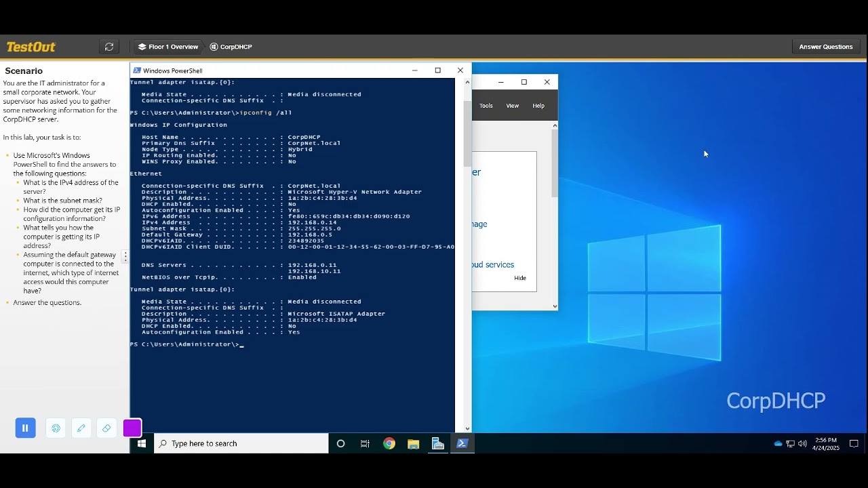Minimize the Windows PowerShell window
This screenshot has height=488, width=868.
[x=415, y=70]
